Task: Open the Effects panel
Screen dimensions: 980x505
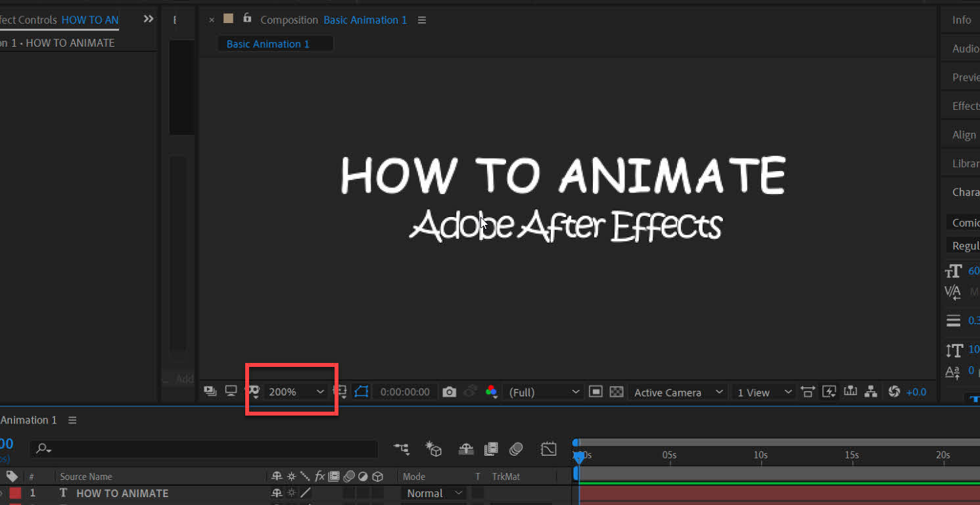Action: click(x=966, y=106)
